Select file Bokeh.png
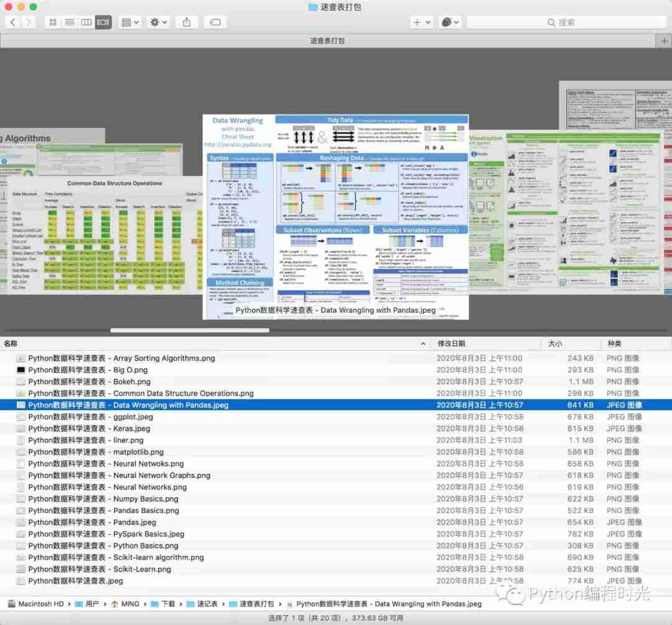This screenshot has height=625, width=672. click(336, 382)
